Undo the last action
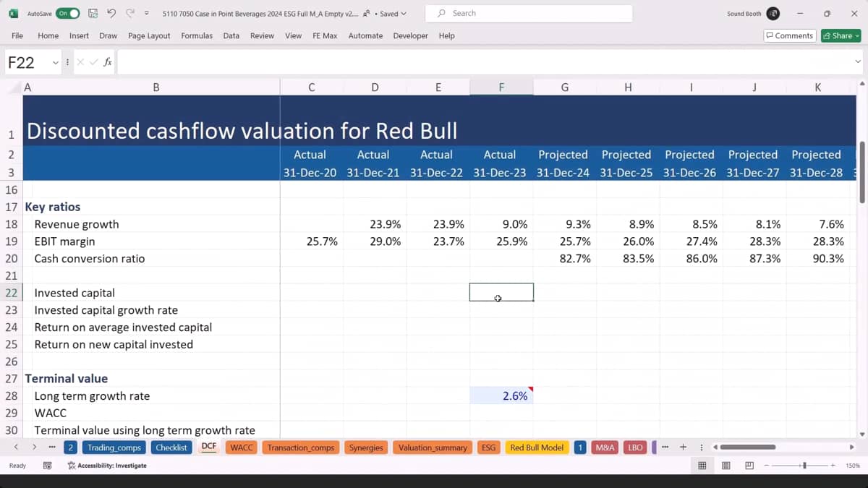868x488 pixels. click(x=111, y=13)
